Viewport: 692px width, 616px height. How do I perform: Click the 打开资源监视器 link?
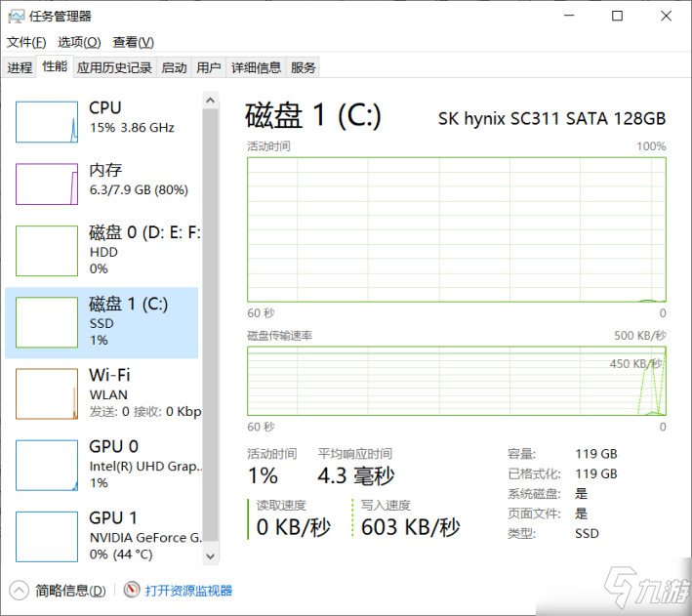188,591
